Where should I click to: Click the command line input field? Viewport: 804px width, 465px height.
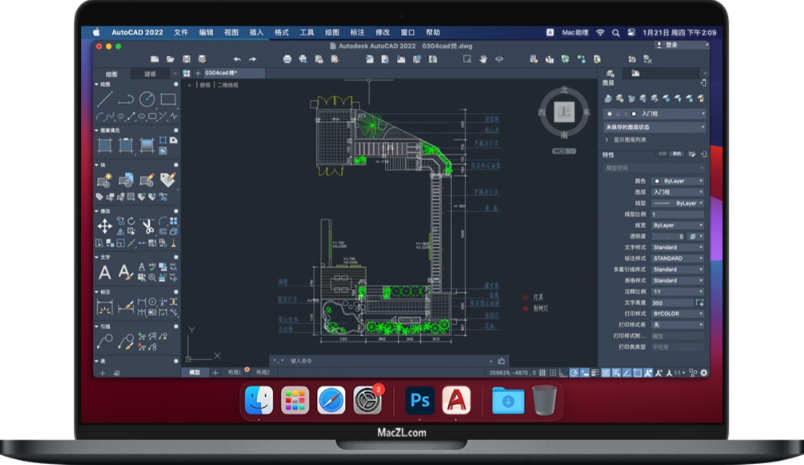pos(387,361)
